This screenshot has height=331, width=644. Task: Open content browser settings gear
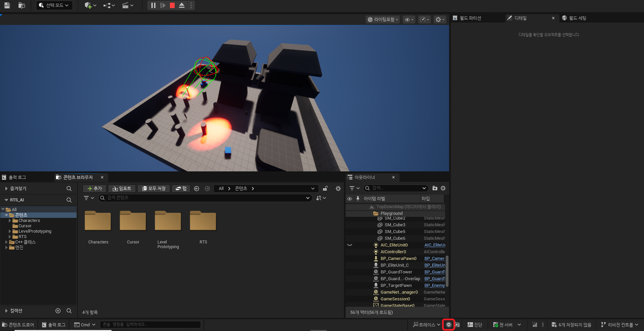click(338, 189)
